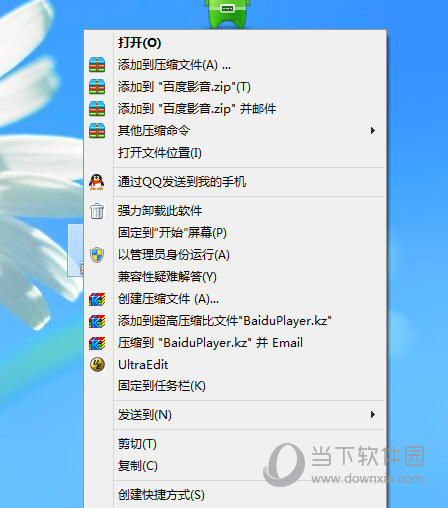Choose 打开(O) from the context menu

click(x=235, y=43)
